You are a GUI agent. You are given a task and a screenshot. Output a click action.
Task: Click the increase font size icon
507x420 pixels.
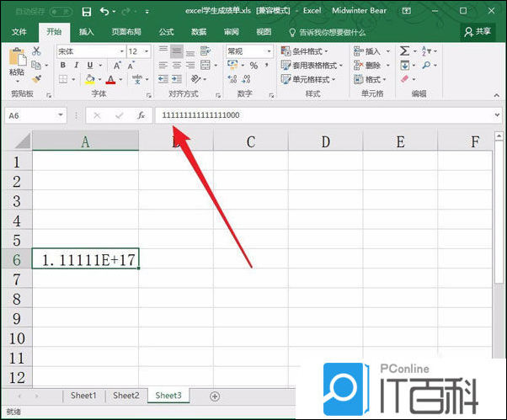pos(117,65)
